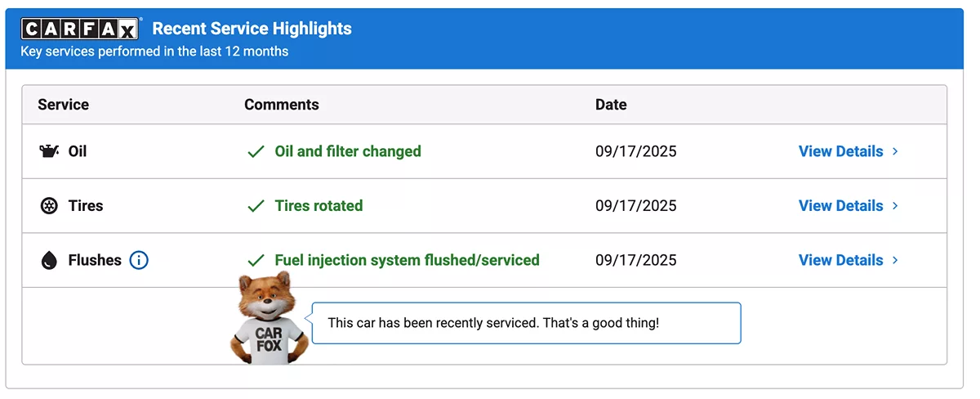Open View Details for Oil service
The width and height of the screenshot is (980, 399).
(x=840, y=151)
